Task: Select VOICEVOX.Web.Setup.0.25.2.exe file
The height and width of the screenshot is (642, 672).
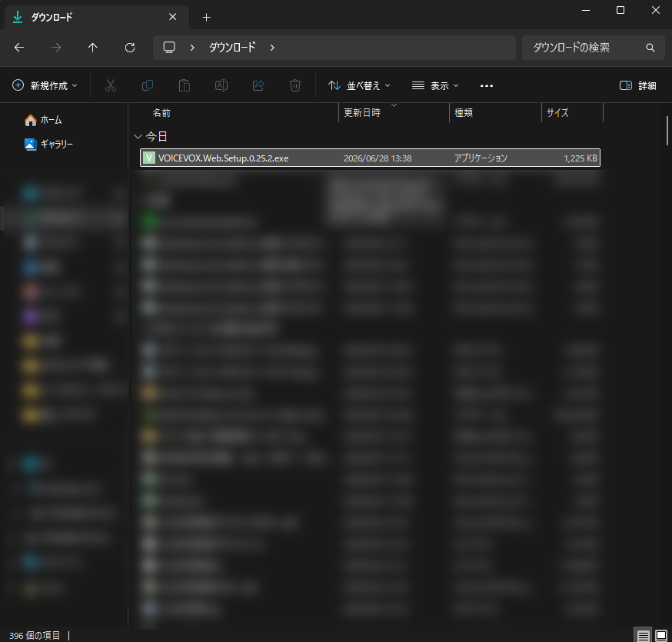Action: click(370, 158)
